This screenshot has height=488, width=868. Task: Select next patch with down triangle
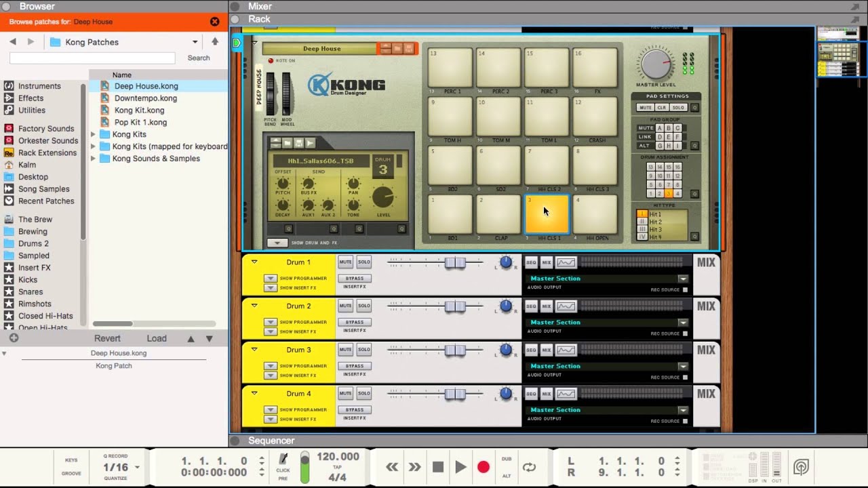[210, 339]
